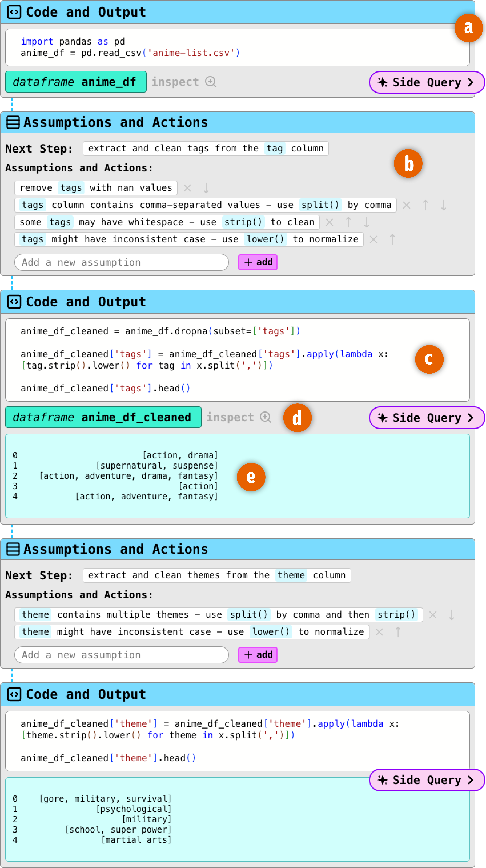Focus the theme step's new assumption field

[x=121, y=655]
